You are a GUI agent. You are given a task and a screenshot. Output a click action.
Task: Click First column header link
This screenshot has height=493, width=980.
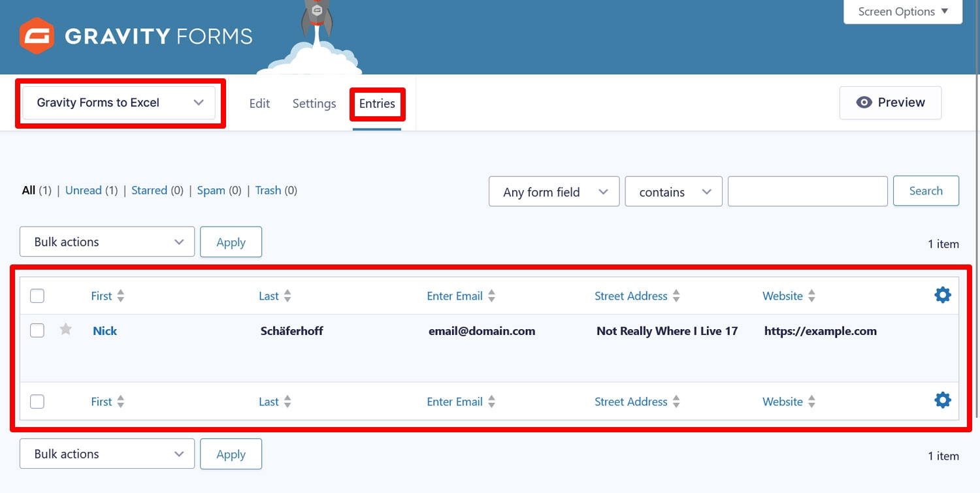(101, 296)
